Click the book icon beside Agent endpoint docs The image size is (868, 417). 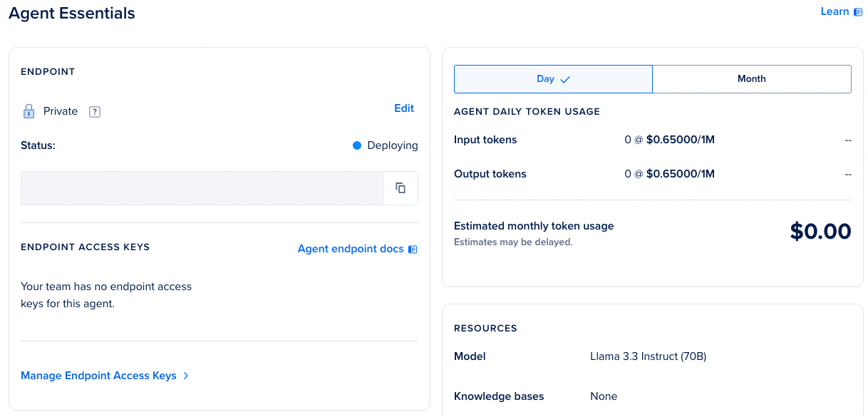click(x=413, y=249)
